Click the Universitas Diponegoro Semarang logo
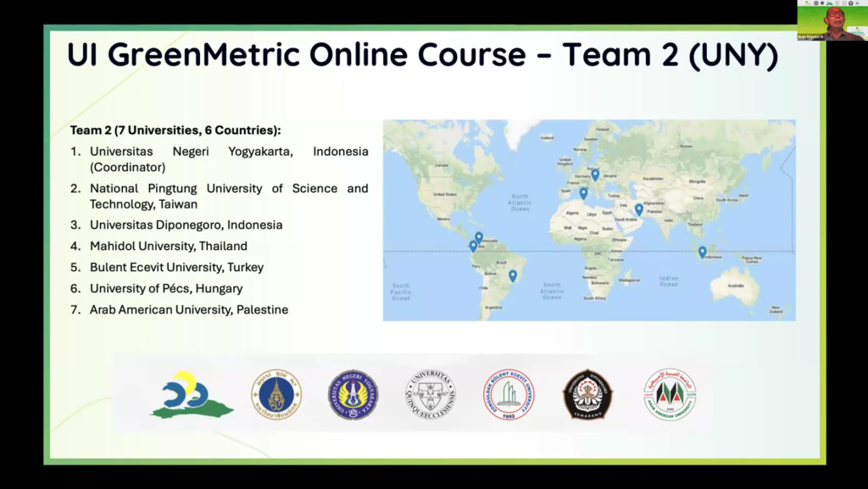This screenshot has height=489, width=868. pyautogui.click(x=587, y=395)
